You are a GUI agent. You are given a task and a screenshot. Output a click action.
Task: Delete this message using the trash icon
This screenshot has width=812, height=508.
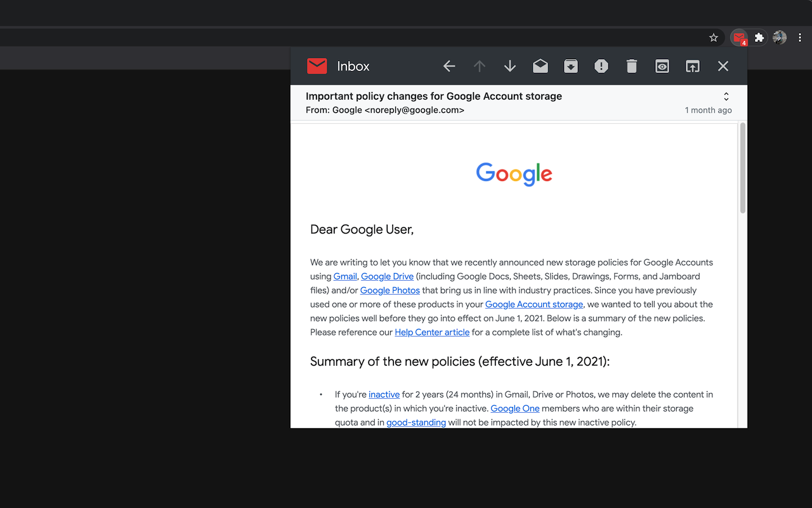[631, 66]
